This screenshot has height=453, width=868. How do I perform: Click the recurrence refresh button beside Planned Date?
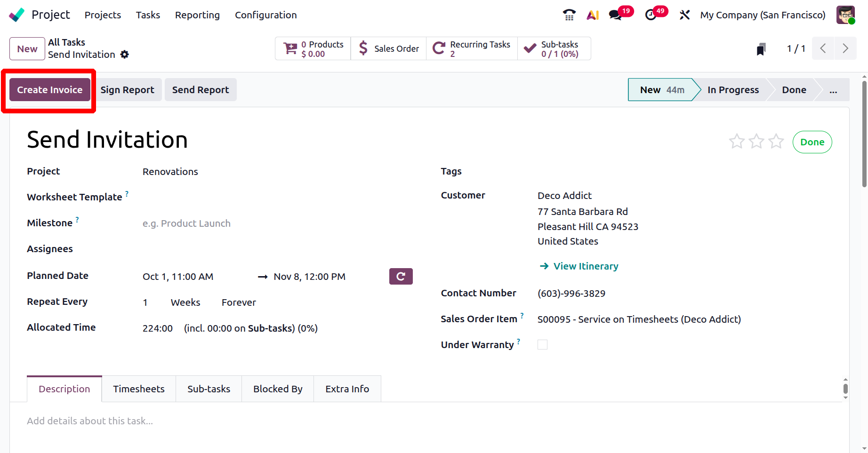(401, 277)
